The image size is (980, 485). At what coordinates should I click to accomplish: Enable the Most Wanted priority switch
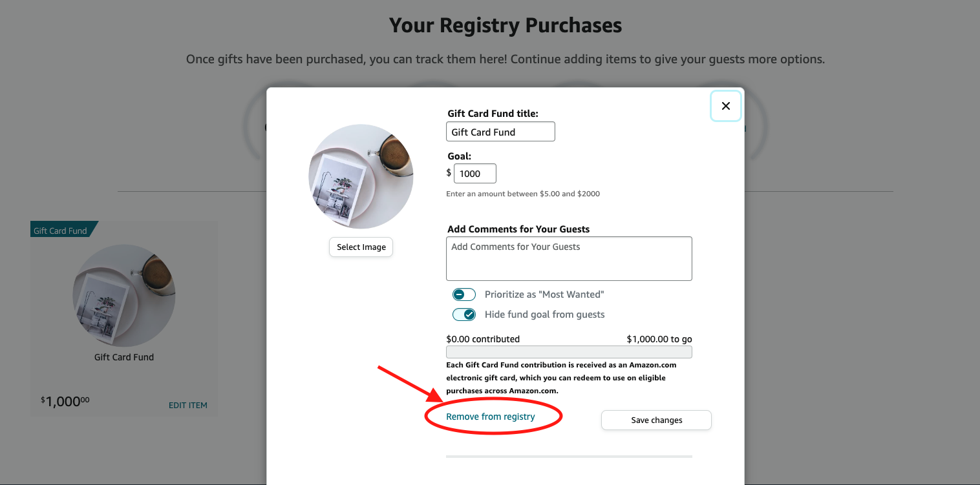pos(463,294)
